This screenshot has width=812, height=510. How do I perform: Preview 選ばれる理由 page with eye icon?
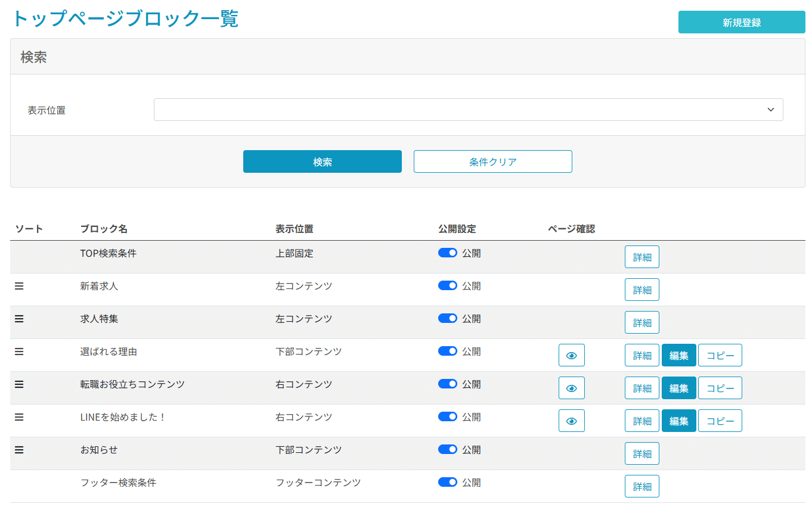pyautogui.click(x=571, y=355)
